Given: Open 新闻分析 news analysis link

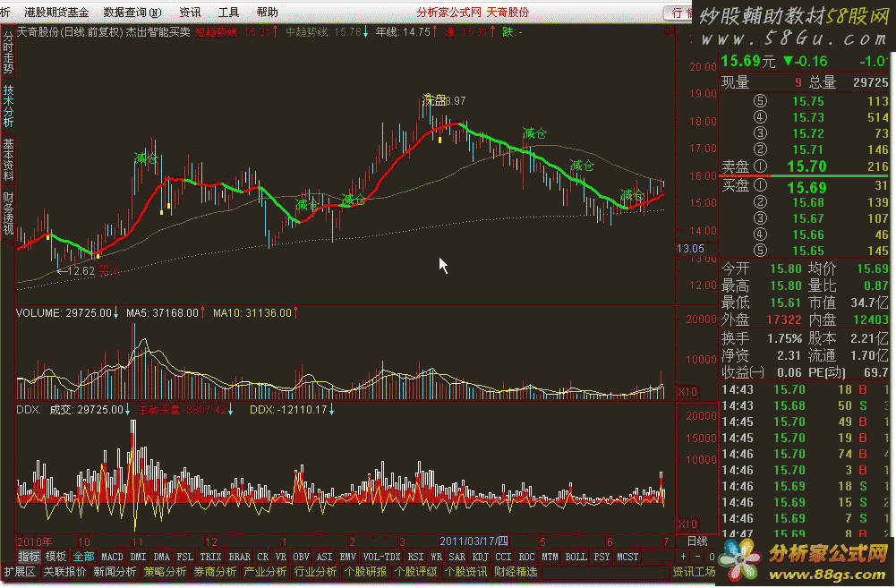Looking at the screenshot, I should click(115, 572).
